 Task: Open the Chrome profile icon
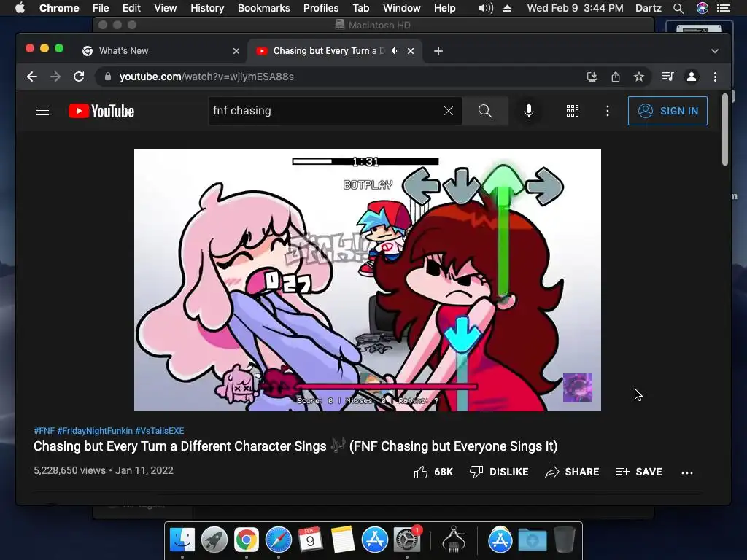click(692, 77)
